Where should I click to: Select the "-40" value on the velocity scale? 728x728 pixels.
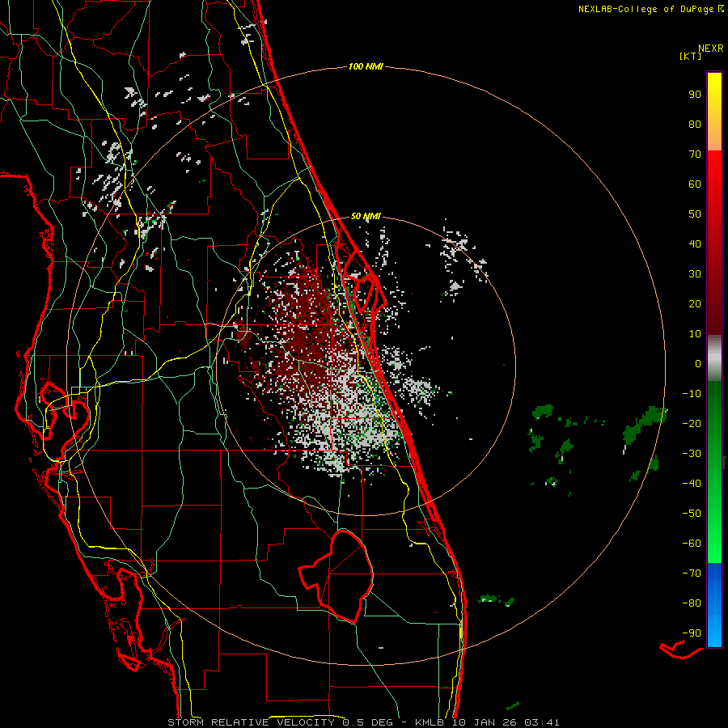692,484
